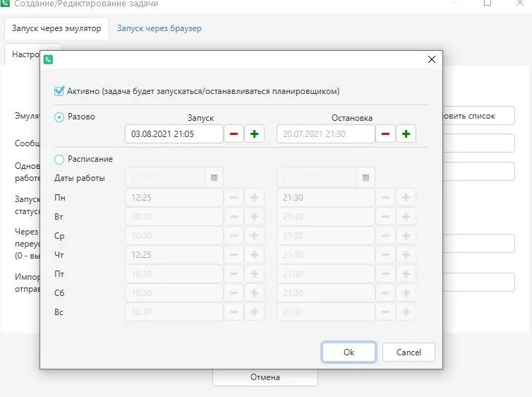
Task: Minus button for Пн start time
Action: (x=234, y=198)
